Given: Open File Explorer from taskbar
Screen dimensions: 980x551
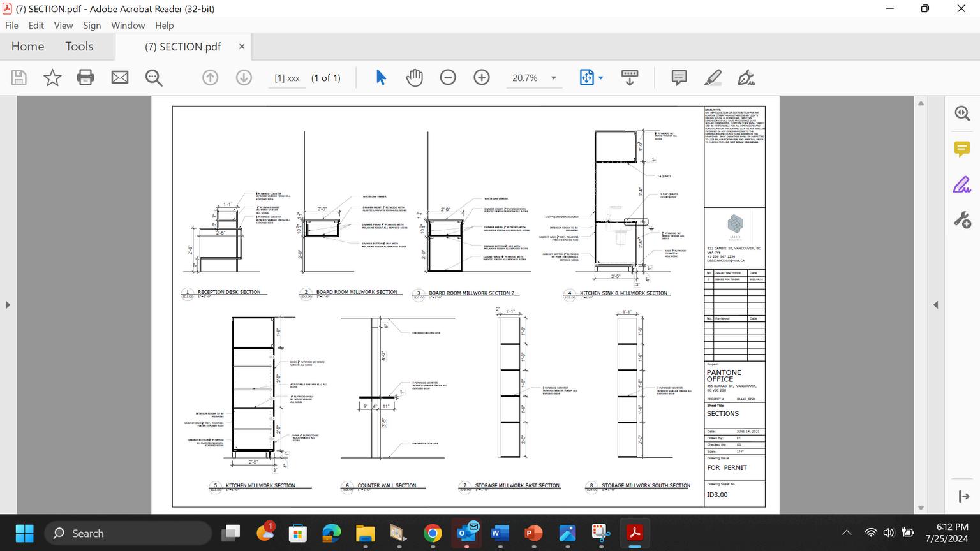Looking at the screenshot, I should pos(365,533).
